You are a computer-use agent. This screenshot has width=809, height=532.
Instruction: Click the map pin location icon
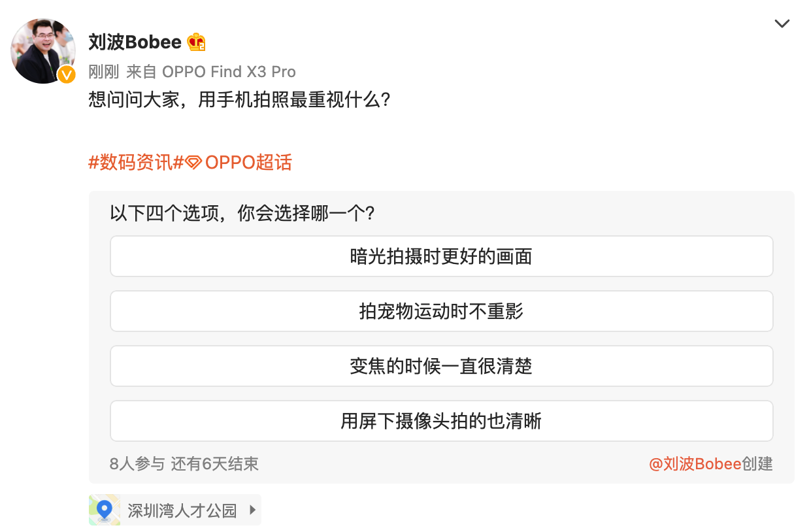coord(105,510)
